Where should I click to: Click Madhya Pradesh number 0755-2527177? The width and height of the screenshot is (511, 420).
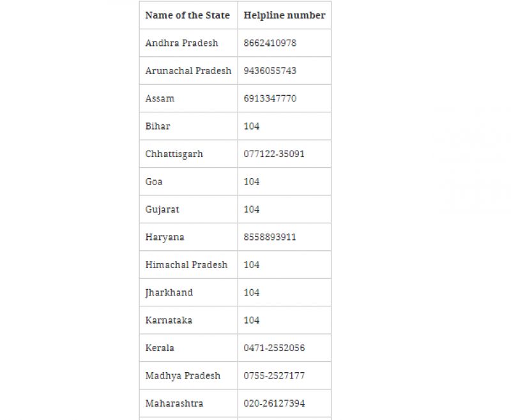[x=274, y=376]
